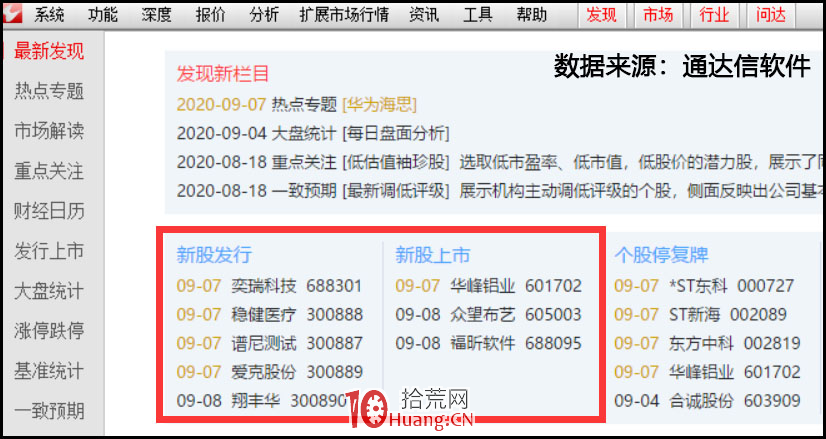Select 谱尼测试 300887 in 新股发行
This screenshot has width=826, height=439.
pos(269,344)
